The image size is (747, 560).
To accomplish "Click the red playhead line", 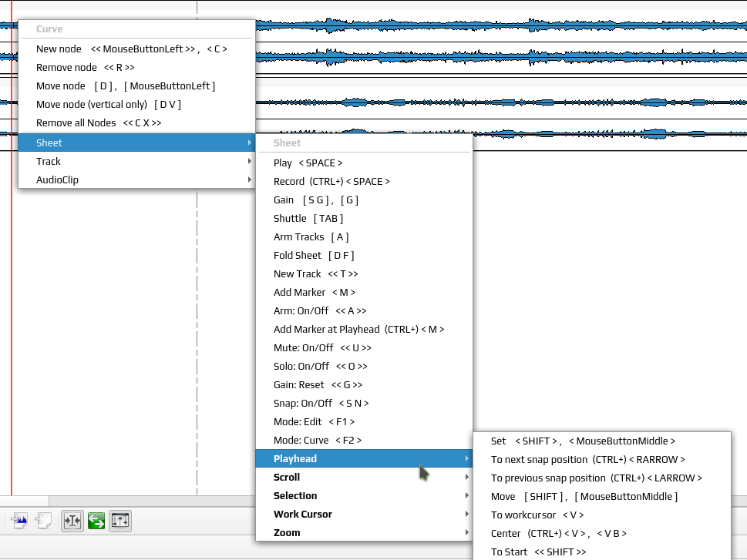I will tap(12, 334).
